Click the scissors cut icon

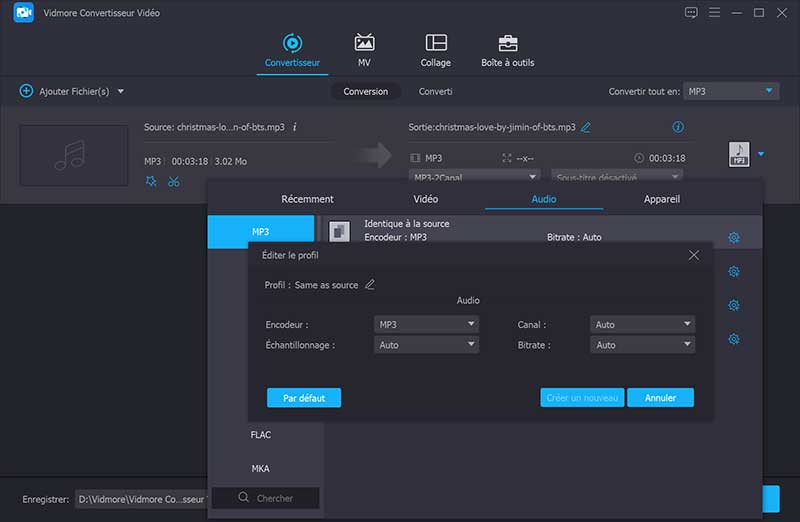pos(174,181)
